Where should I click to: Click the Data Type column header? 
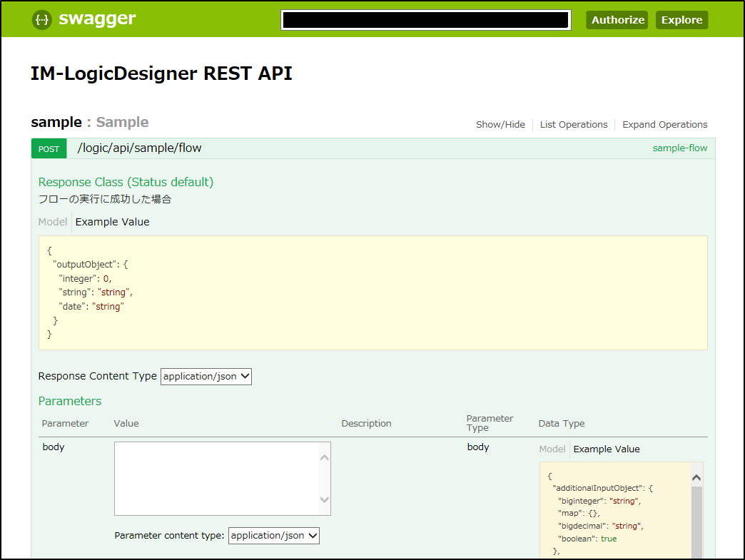tap(561, 423)
